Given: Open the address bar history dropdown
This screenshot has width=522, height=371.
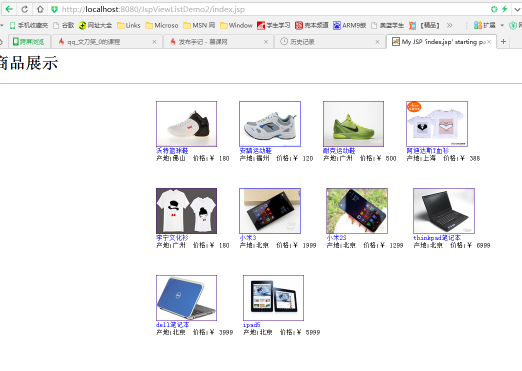Looking at the screenshot, I should coord(517,9).
